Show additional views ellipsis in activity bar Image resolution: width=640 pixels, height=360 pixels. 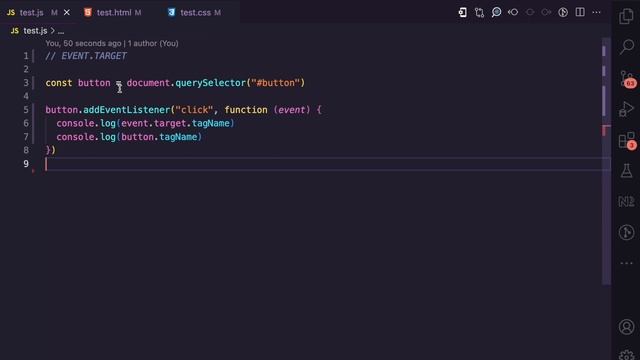627,263
